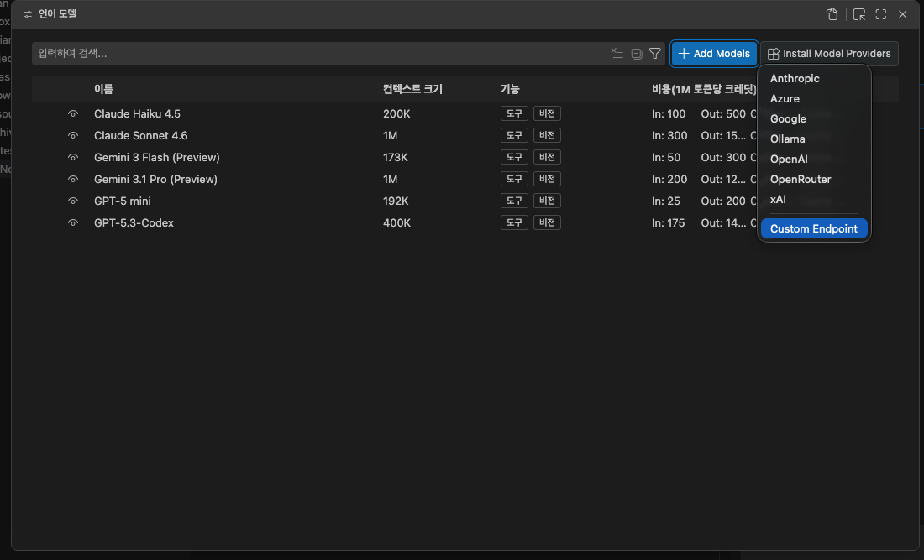
Task: Click the Gemini 3 Flash (Preview) name
Action: [x=157, y=157]
